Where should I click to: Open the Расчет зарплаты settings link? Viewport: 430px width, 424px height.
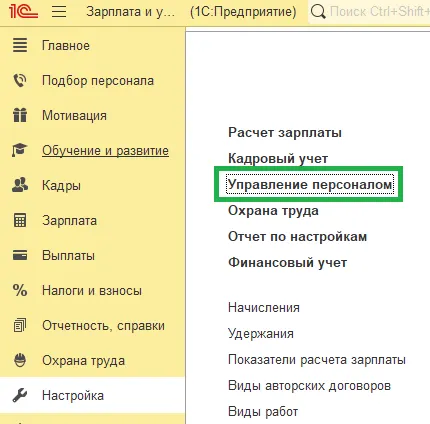[x=285, y=133]
